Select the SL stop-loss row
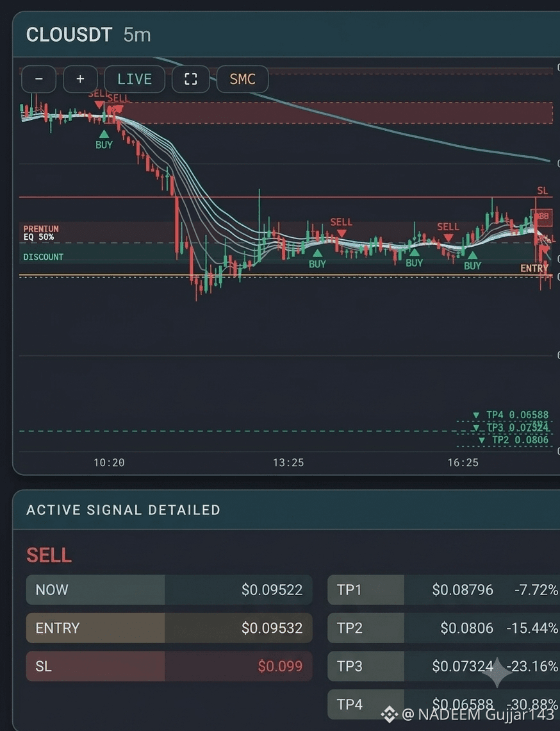Screen dimensions: 560x731 point(169,666)
